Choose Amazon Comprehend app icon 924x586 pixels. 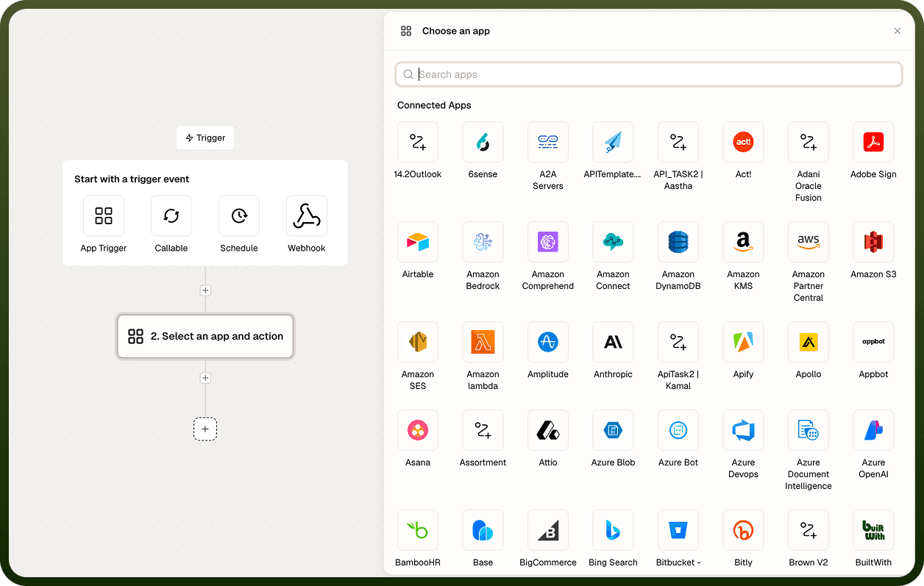[x=548, y=242]
